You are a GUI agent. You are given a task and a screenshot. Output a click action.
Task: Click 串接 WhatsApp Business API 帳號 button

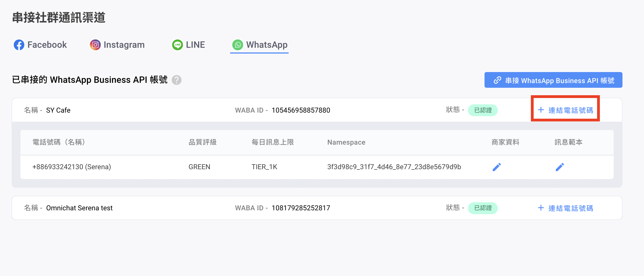point(553,80)
